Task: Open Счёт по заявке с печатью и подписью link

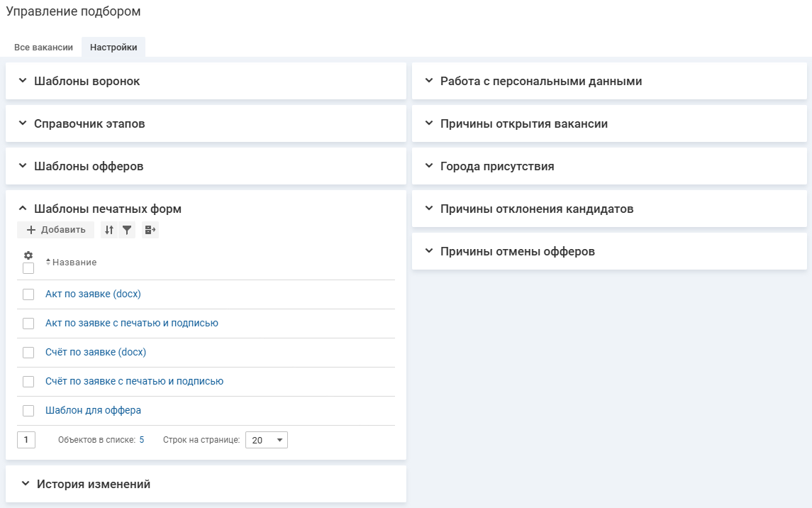Action: [134, 382]
